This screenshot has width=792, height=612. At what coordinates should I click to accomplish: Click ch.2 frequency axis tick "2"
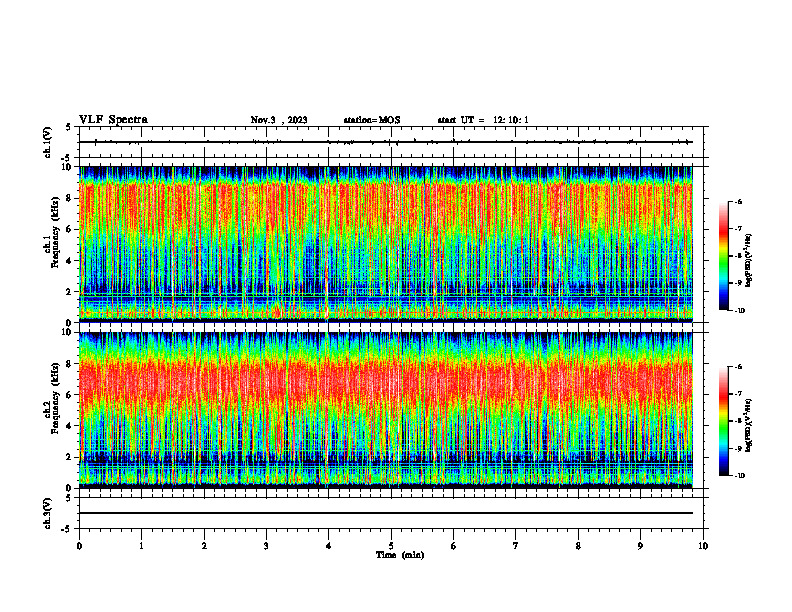click(70, 457)
